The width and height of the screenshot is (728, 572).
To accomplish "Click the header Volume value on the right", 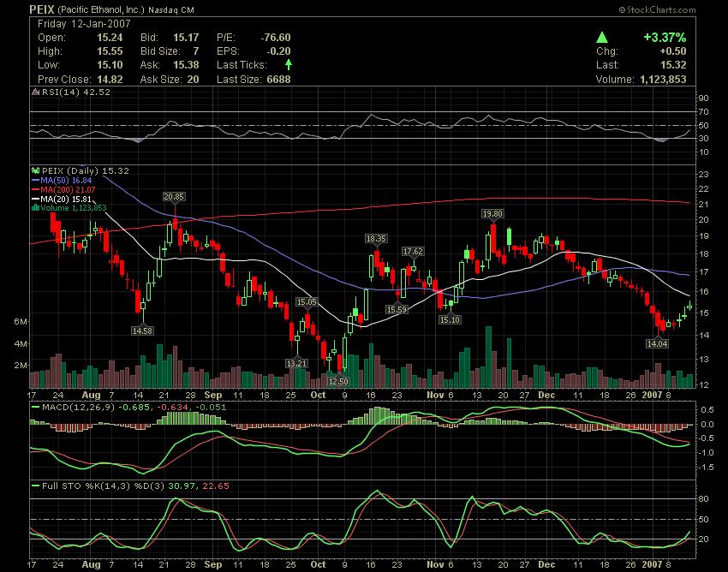I will click(x=663, y=80).
